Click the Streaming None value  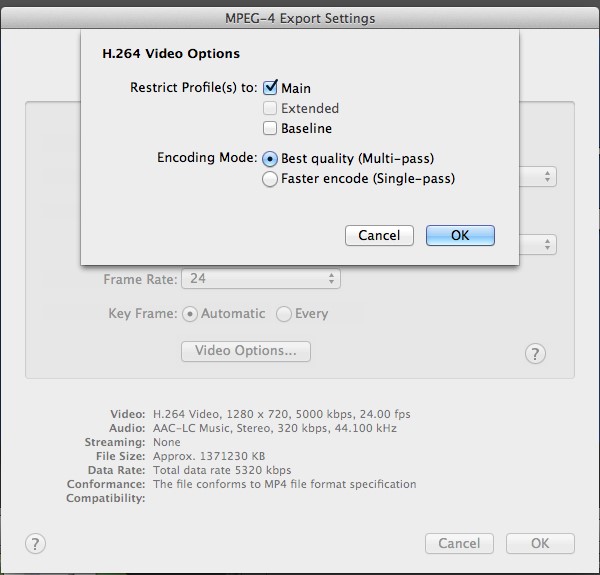166,442
